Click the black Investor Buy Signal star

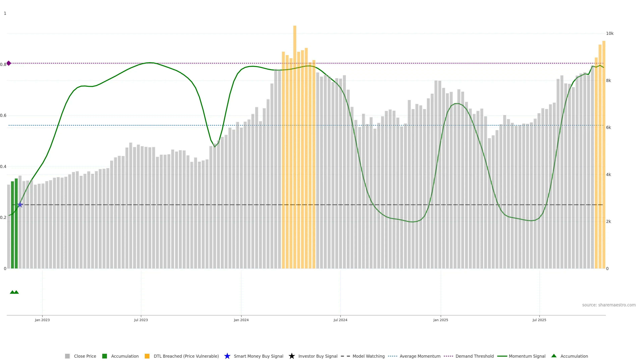(x=291, y=356)
